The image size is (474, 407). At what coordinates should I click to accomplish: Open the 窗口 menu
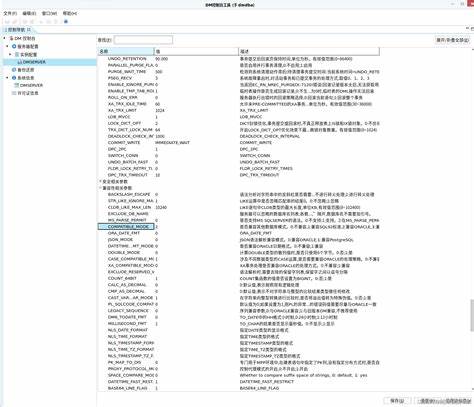pos(49,13)
